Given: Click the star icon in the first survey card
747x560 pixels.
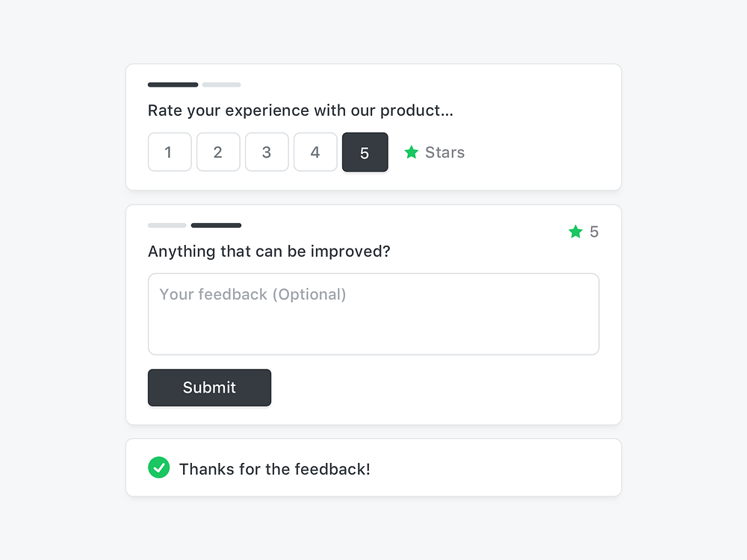Looking at the screenshot, I should (412, 152).
